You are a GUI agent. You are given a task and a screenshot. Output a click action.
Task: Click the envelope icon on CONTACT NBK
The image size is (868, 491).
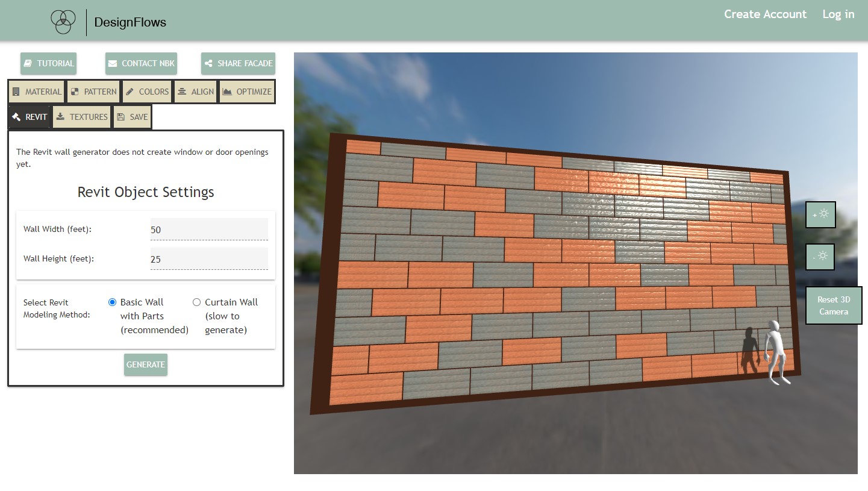pos(112,63)
